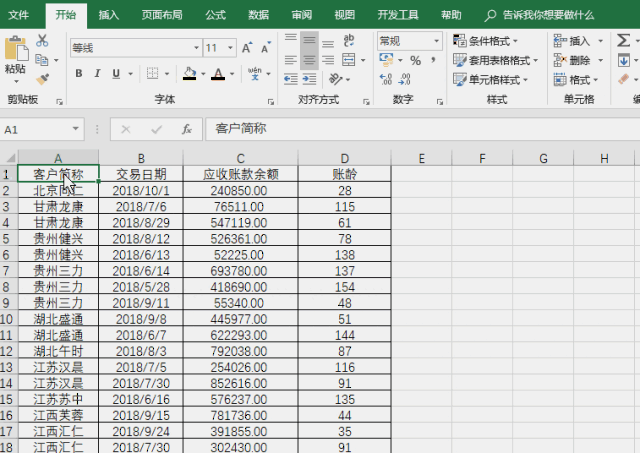Decrease font size with the smaller A
The width and height of the screenshot is (640, 453).
coord(266,48)
